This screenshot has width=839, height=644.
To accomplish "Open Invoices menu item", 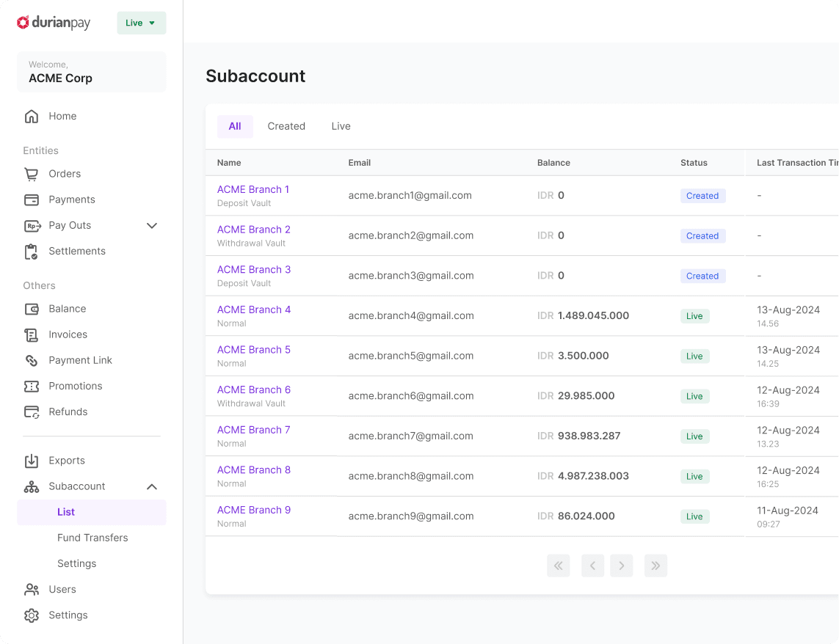I will coord(68,334).
